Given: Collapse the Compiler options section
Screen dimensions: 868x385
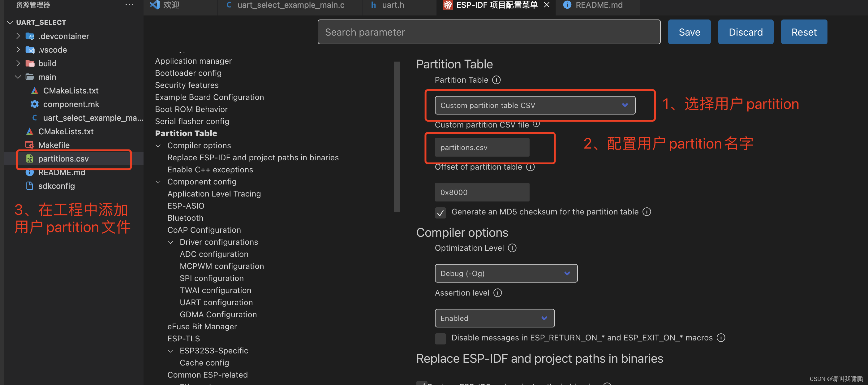Looking at the screenshot, I should pos(158,146).
